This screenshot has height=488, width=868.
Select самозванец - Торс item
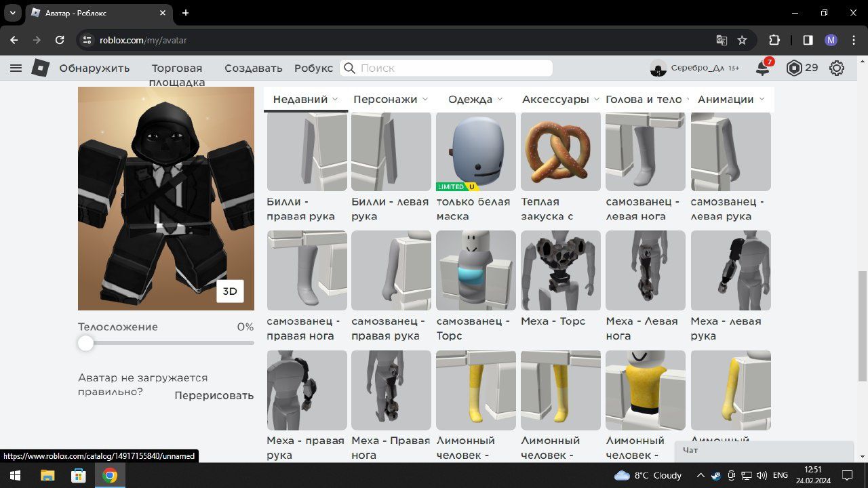[x=476, y=286]
